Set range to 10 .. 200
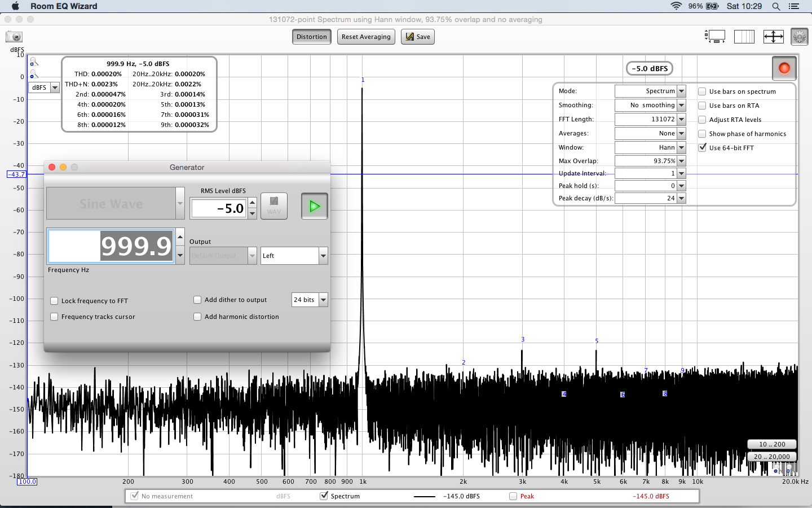The width and height of the screenshot is (812, 508). 772,444
